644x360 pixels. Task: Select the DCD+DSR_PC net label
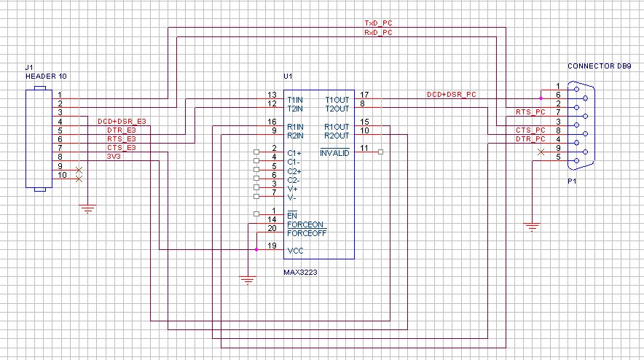click(x=452, y=94)
